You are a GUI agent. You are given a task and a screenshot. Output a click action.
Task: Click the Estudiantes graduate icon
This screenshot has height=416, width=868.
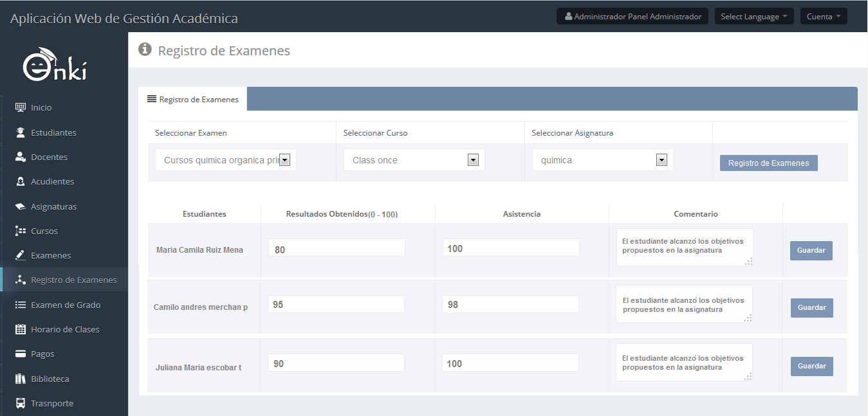point(21,132)
